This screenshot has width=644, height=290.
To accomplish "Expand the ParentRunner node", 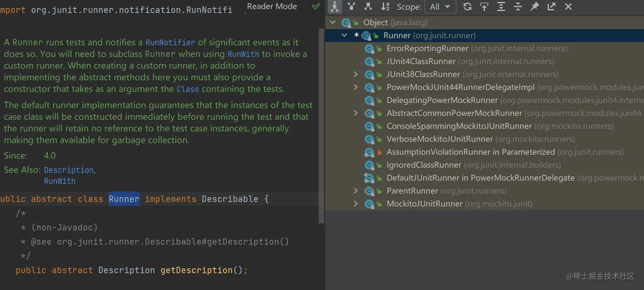I will coord(356,191).
